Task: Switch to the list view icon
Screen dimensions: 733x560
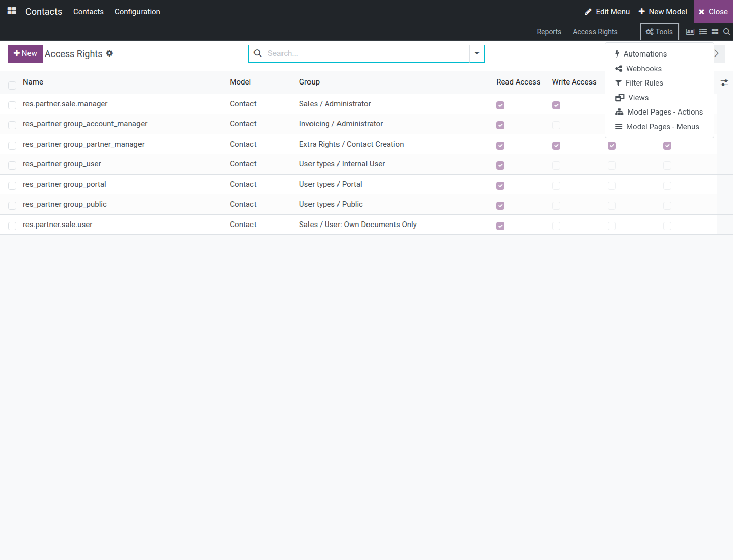Action: click(x=703, y=32)
